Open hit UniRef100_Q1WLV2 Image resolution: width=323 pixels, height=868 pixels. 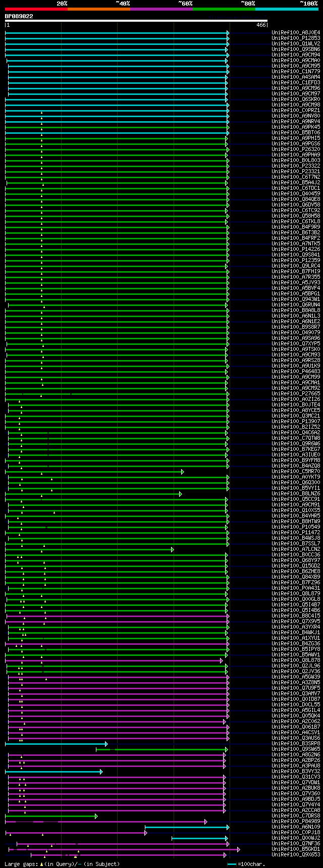[296, 43]
